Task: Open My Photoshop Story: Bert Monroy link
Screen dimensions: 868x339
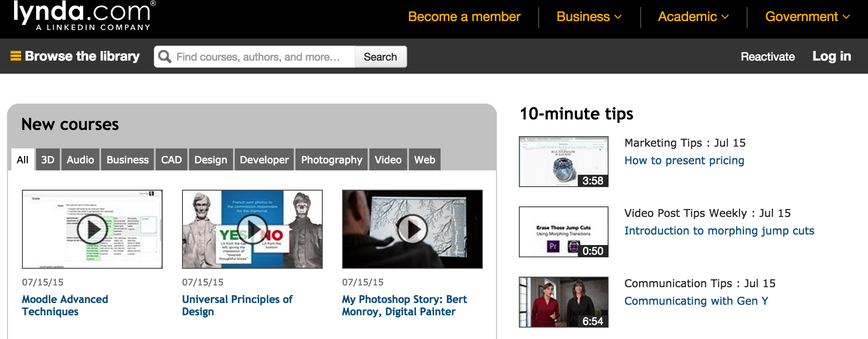Action: click(405, 305)
